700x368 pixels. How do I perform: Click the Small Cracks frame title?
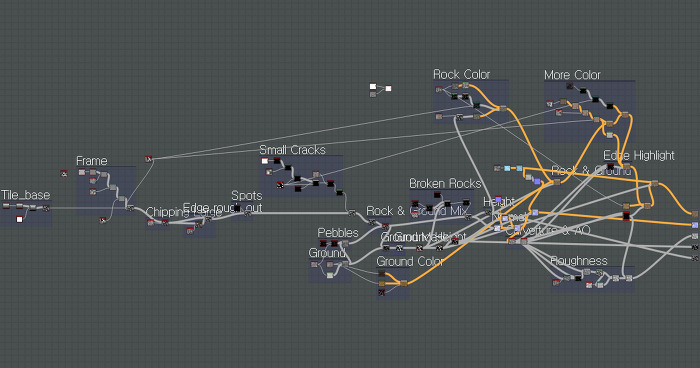click(292, 150)
